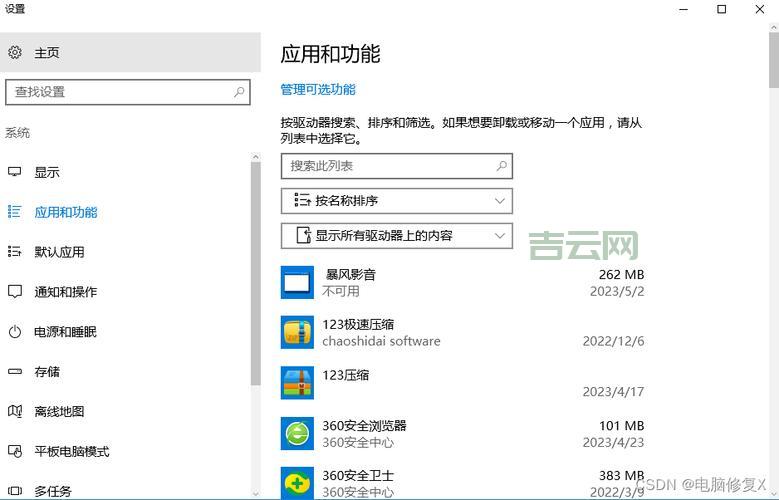Click the 离线地图 map icon
Screen dimensions: 779x500
tap(15, 411)
